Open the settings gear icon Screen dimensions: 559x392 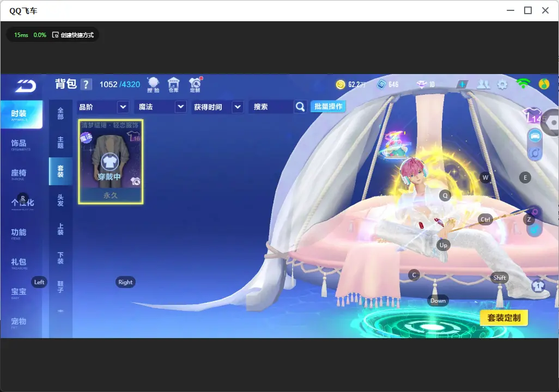(x=502, y=85)
